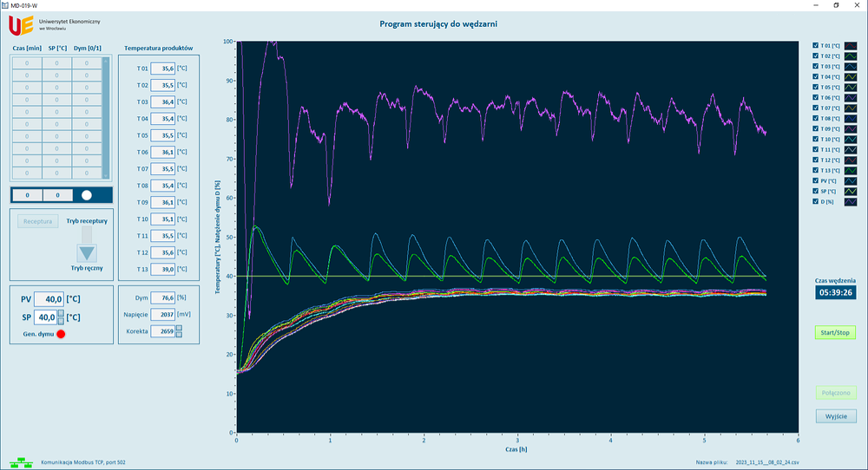Click the Wyjście exit button
868x470 pixels.
pos(837,416)
